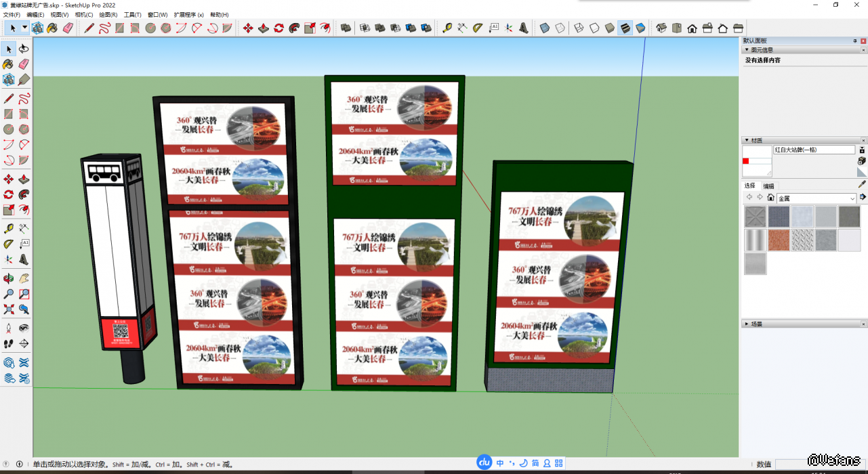Click the Follow Me tool in top toolbar
This screenshot has height=474, width=868.
click(294, 28)
